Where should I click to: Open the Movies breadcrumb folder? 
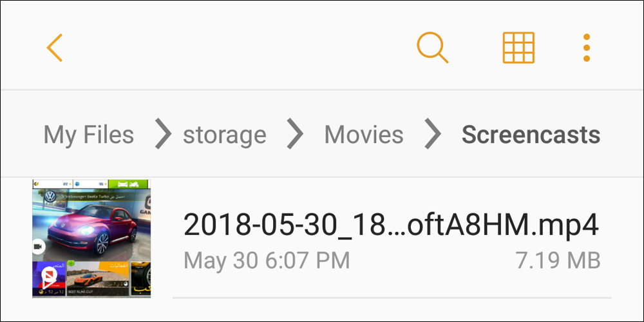(364, 135)
